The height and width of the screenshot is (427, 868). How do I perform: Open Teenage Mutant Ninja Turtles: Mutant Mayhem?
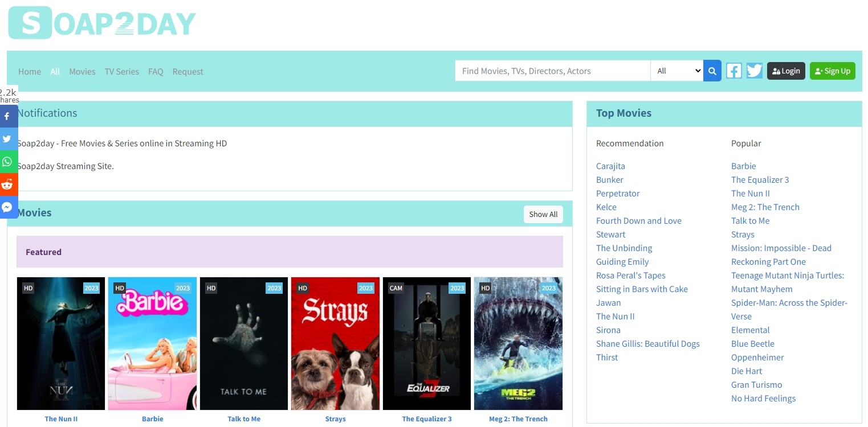click(788, 282)
